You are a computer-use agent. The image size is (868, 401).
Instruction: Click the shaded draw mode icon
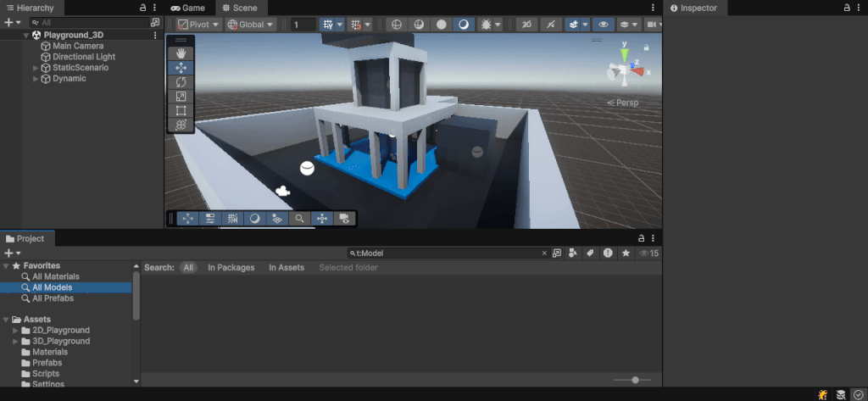tap(464, 25)
